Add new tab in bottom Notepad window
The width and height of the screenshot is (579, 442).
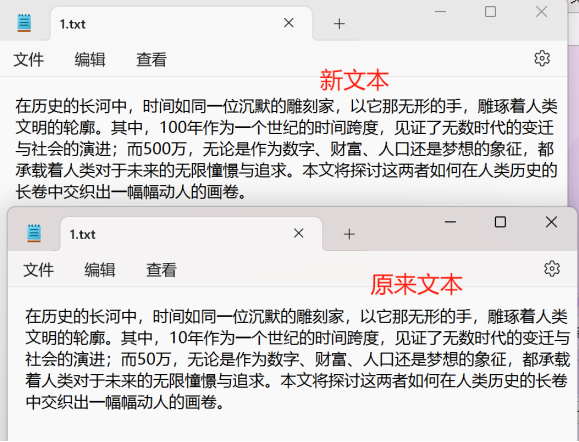[x=349, y=234]
